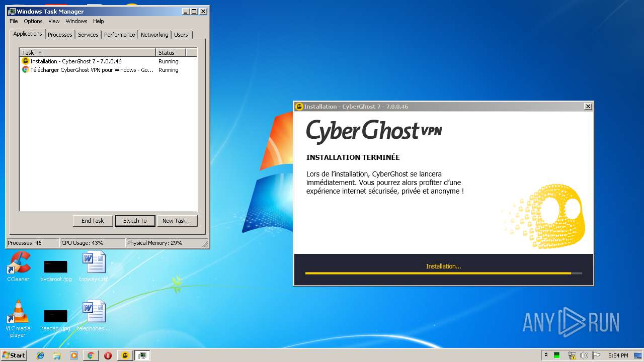Open Opera browser from the taskbar
The image size is (644, 362).
[x=108, y=355]
